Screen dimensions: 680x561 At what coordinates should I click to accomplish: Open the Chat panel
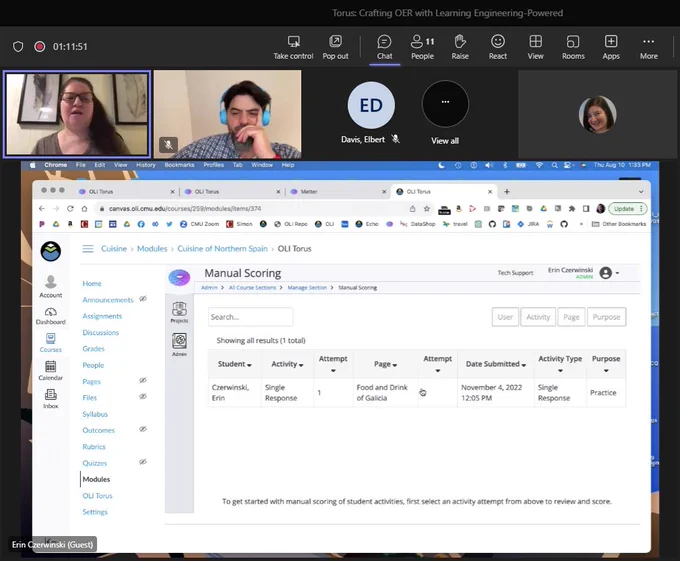click(x=384, y=47)
